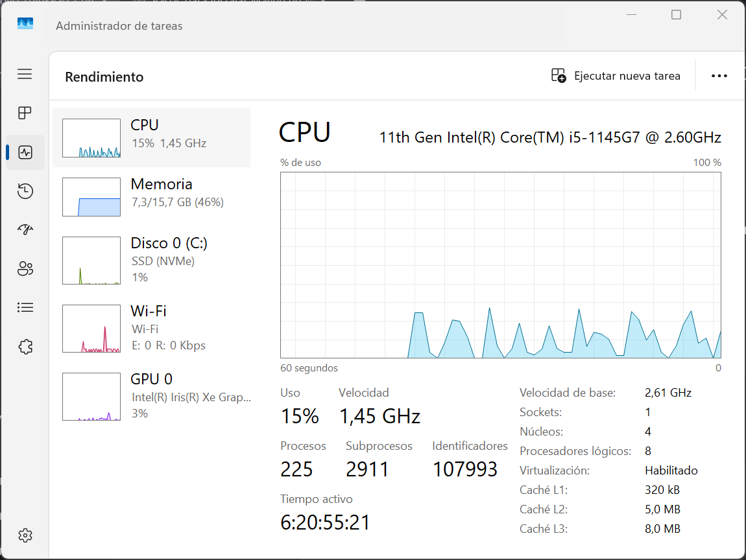Image resolution: width=746 pixels, height=560 pixels.
Task: Open the Details view icon
Action: click(x=25, y=307)
